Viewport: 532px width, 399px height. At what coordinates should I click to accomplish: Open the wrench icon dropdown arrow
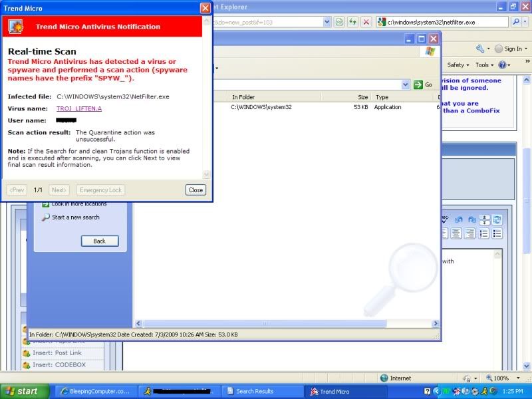(489, 49)
